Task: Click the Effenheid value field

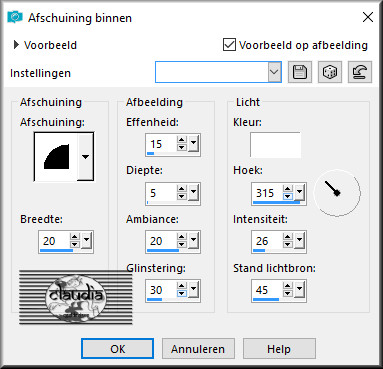Action: tap(161, 144)
